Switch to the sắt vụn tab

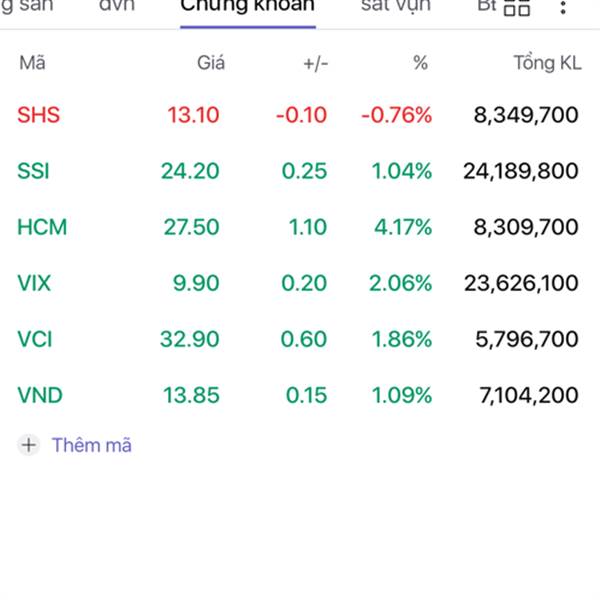point(396,7)
